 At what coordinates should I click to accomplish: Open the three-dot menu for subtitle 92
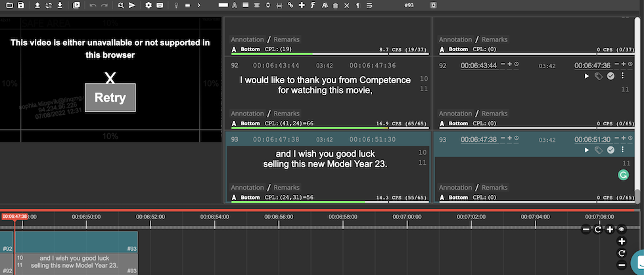[x=622, y=76]
